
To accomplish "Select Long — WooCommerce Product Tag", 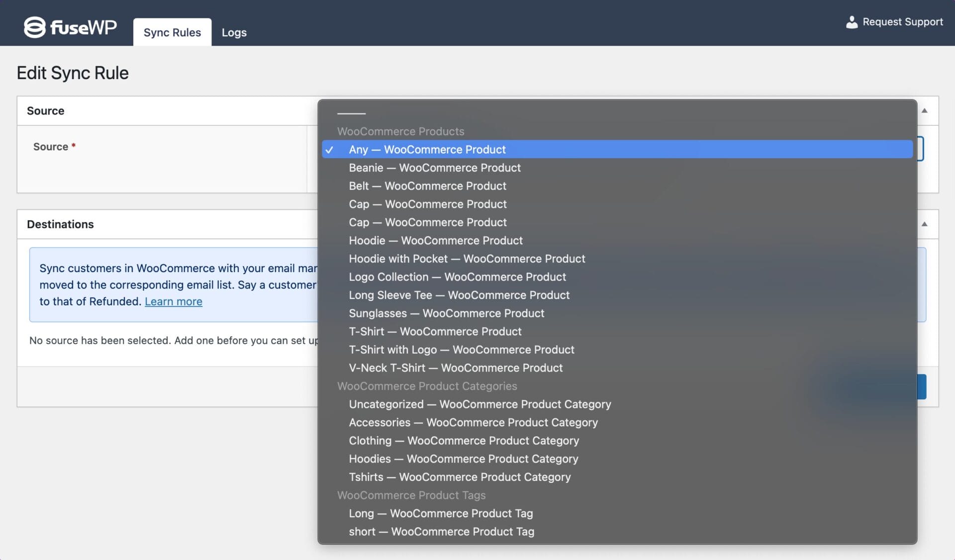I will [x=440, y=513].
